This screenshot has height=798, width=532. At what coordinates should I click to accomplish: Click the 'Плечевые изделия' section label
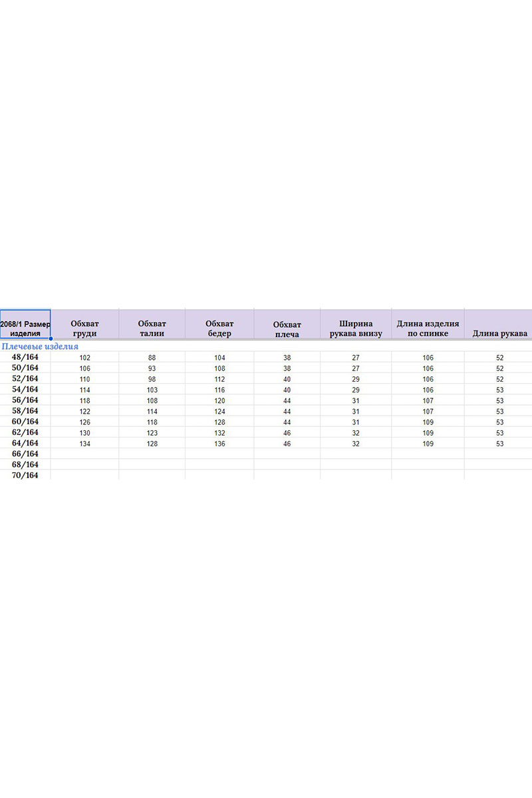[x=40, y=346]
